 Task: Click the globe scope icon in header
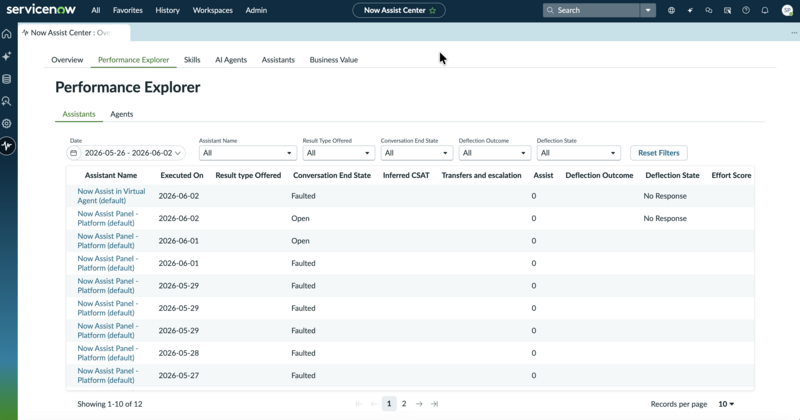click(671, 10)
